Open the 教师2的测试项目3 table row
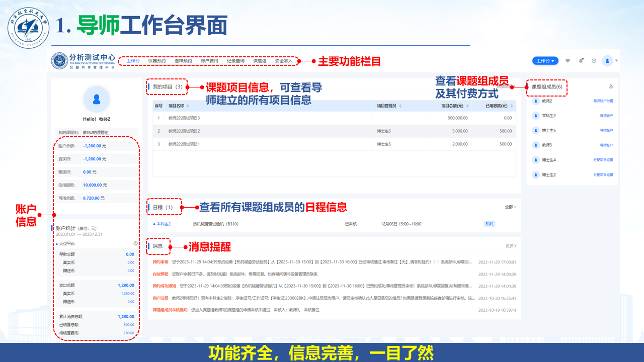This screenshot has width=644, height=362. click(184, 118)
